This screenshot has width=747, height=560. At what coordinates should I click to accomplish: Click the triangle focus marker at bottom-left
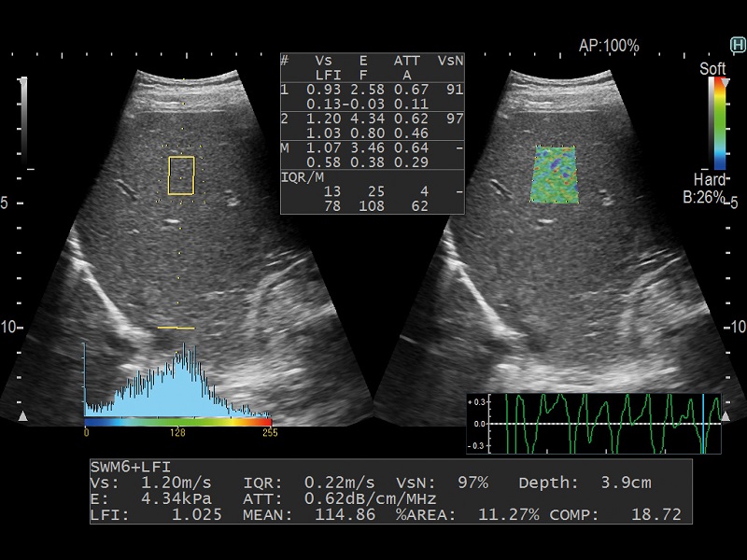click(22, 413)
